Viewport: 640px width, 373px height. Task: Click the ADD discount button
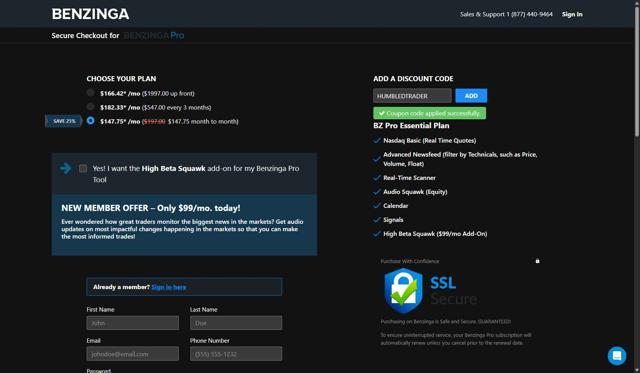click(471, 95)
